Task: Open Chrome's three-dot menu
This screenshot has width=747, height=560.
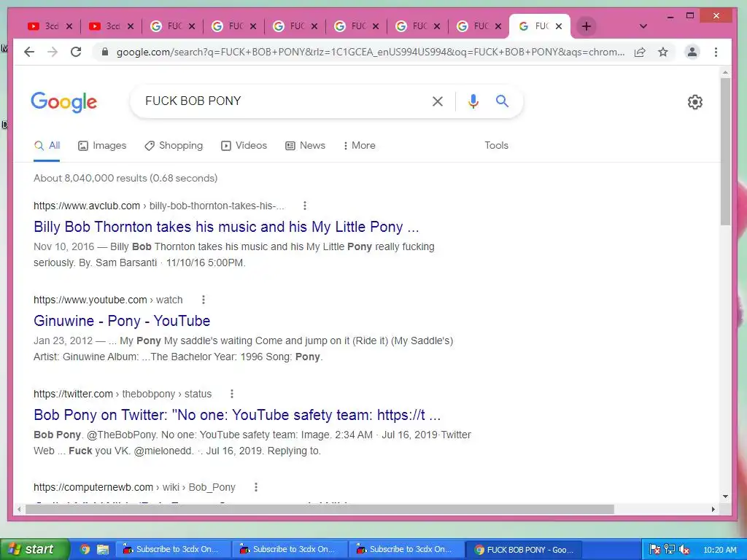Action: pos(716,52)
